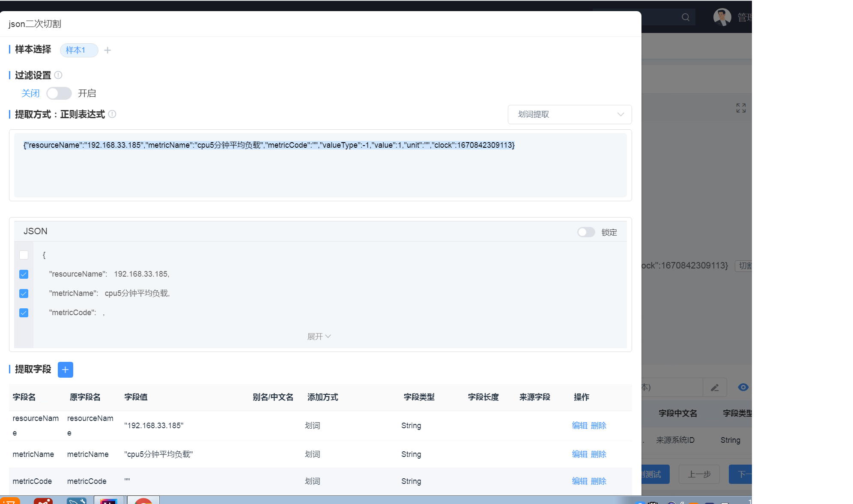
Task: Click 删除 for the resourceName field row
Action: [599, 426]
